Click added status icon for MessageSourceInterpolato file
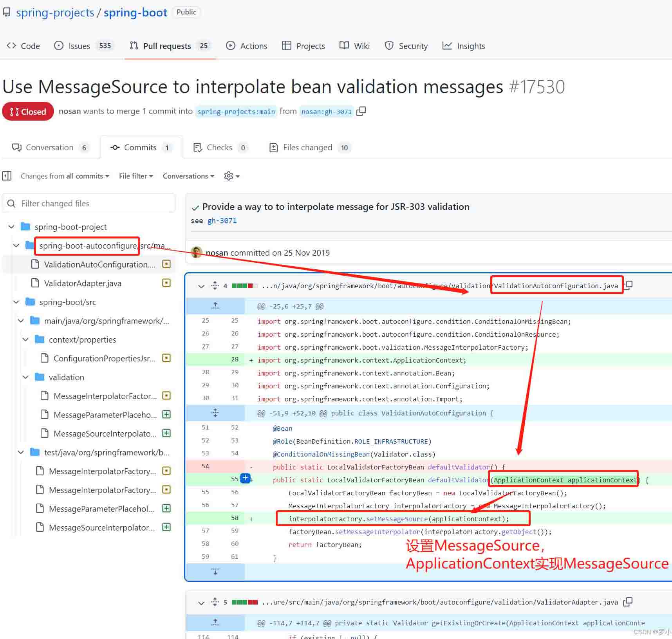This screenshot has height=639, width=672. coord(166,433)
